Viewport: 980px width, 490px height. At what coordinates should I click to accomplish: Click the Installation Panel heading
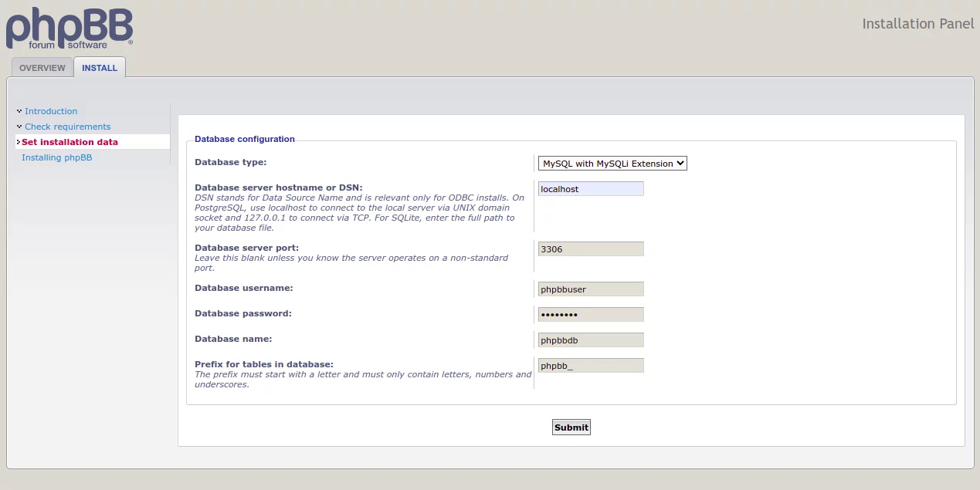(917, 24)
